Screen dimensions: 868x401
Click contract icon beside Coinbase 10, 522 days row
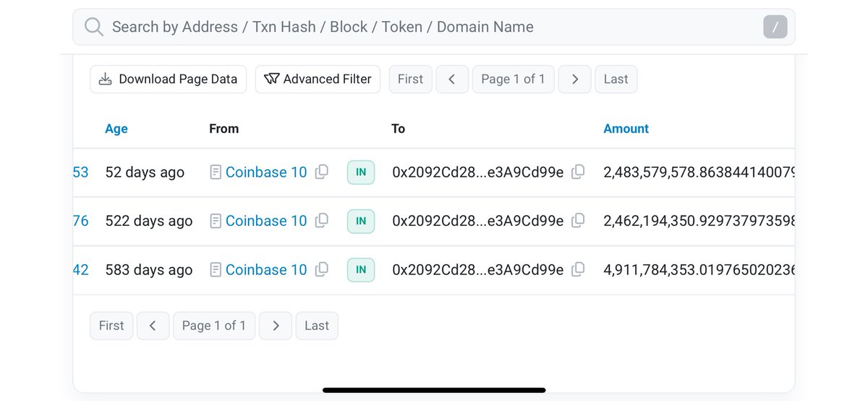coord(216,221)
